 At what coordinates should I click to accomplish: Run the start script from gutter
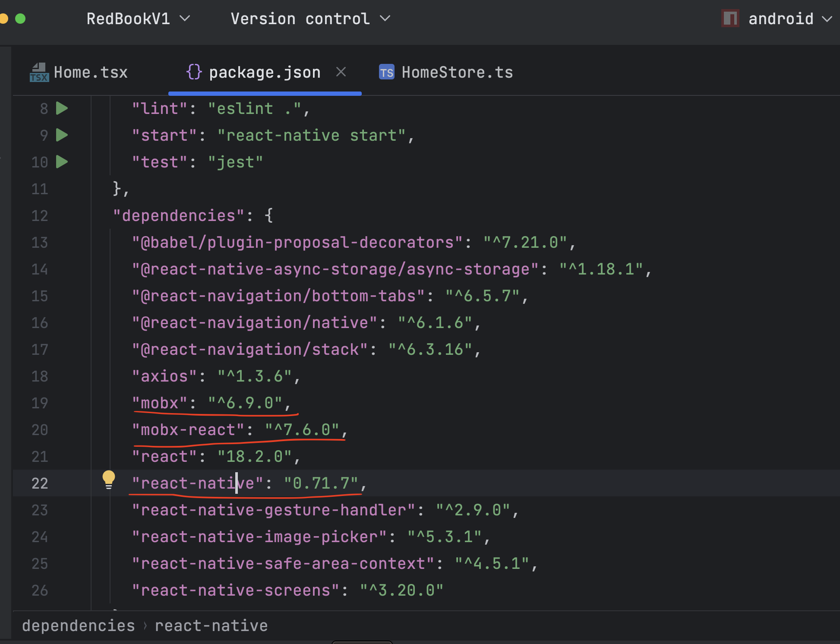(x=62, y=135)
